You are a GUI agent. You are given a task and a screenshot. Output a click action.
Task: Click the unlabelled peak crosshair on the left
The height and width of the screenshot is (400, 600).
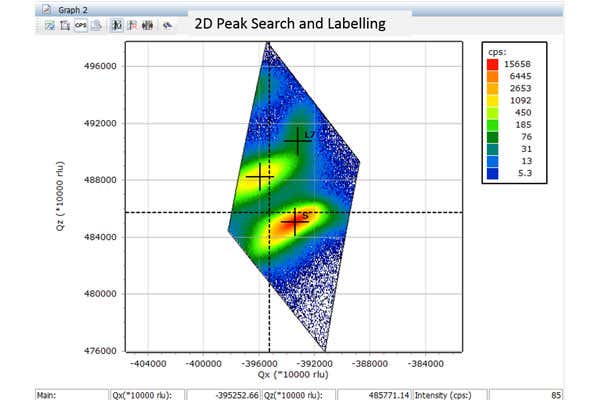(260, 177)
